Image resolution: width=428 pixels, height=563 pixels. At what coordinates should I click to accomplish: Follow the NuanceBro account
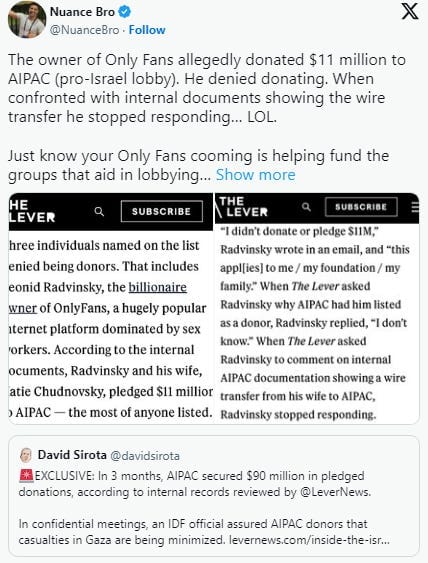point(147,30)
